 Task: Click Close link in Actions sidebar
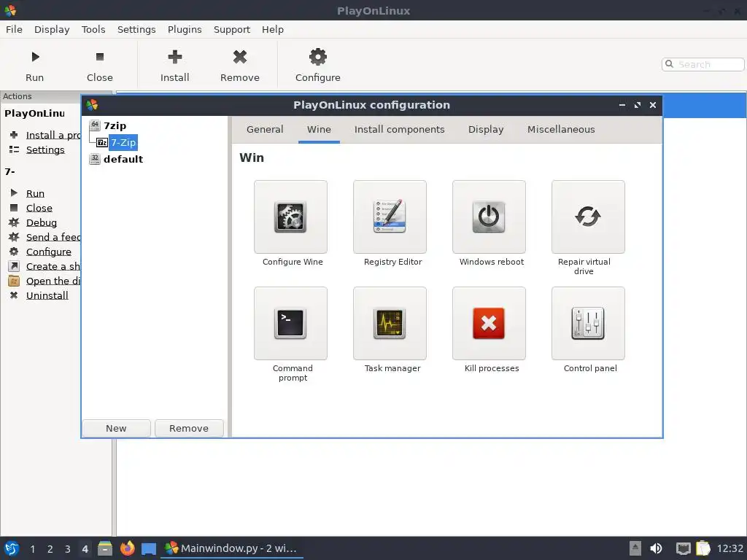tap(39, 208)
